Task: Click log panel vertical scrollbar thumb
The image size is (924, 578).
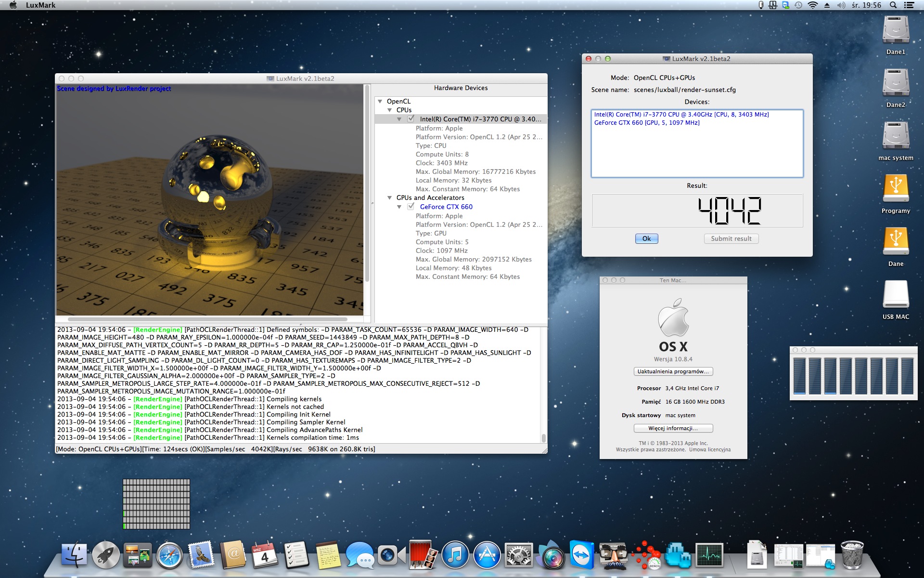Action: point(543,438)
